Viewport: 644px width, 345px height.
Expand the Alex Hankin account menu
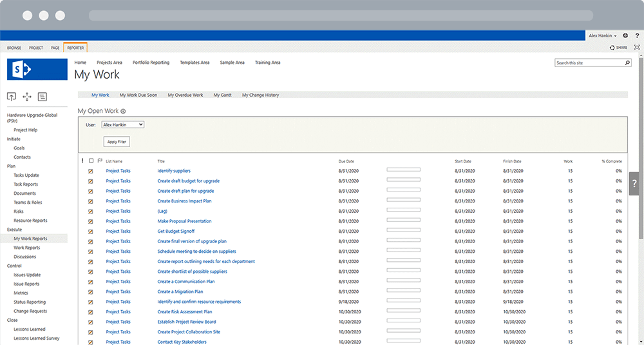603,36
